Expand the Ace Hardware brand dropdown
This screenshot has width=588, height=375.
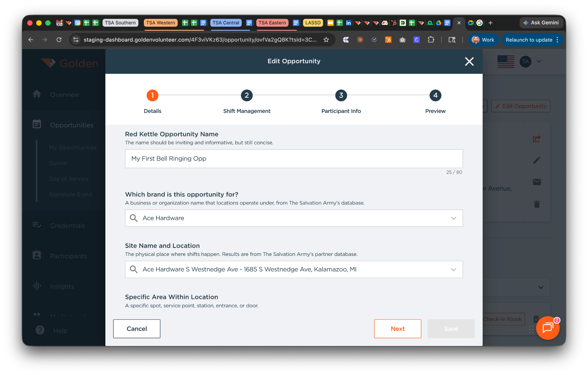(453, 218)
